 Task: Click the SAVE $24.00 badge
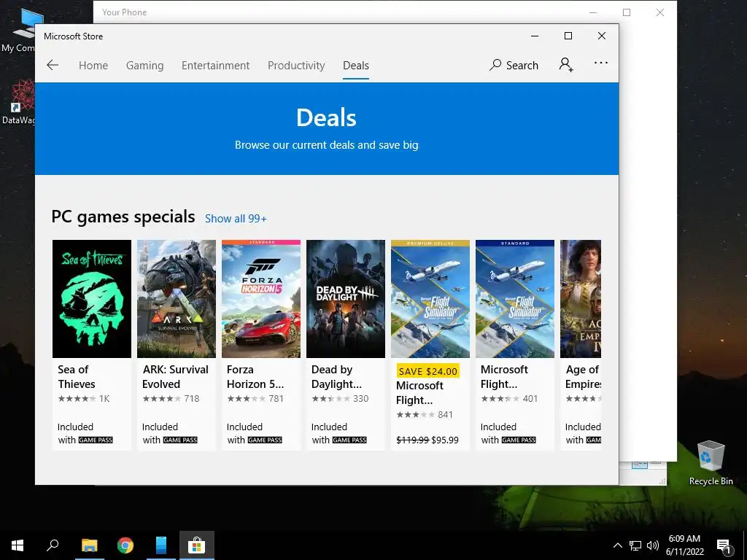tap(427, 371)
